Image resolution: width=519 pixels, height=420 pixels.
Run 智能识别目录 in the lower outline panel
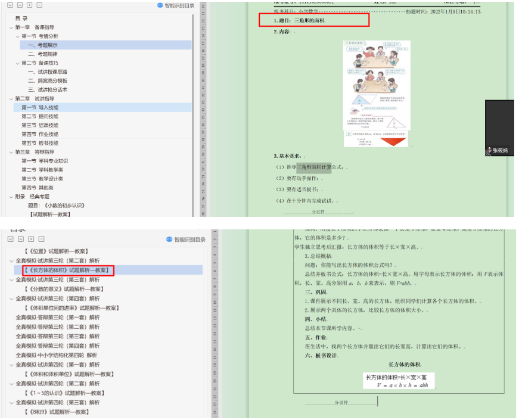pos(185,239)
